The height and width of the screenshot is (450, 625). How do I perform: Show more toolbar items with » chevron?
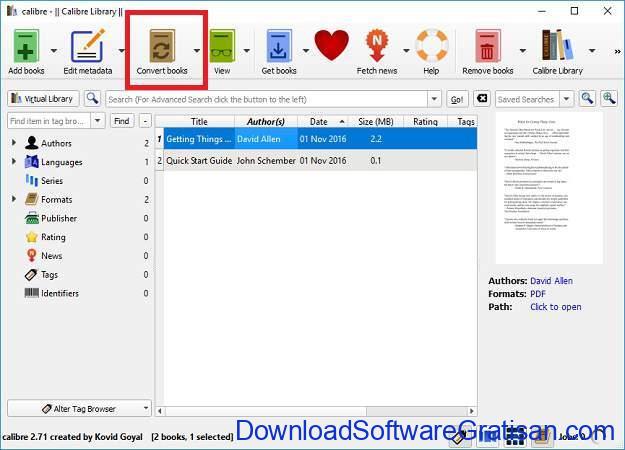click(x=617, y=51)
